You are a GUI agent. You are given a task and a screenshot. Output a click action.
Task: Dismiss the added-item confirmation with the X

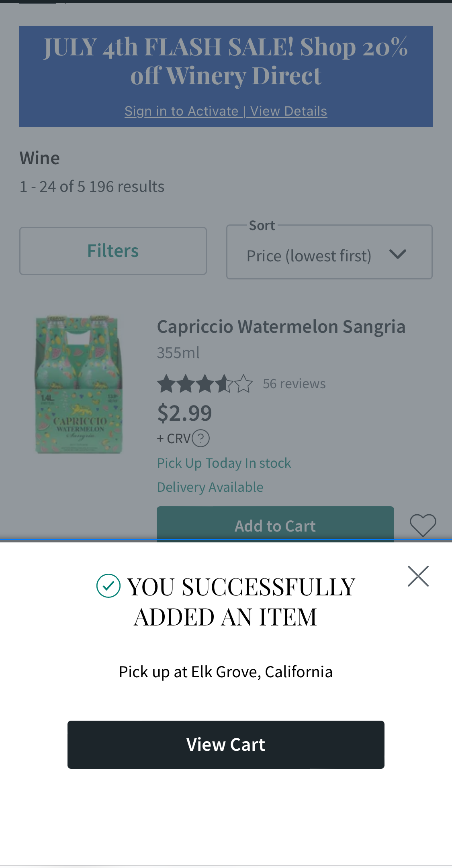419,576
